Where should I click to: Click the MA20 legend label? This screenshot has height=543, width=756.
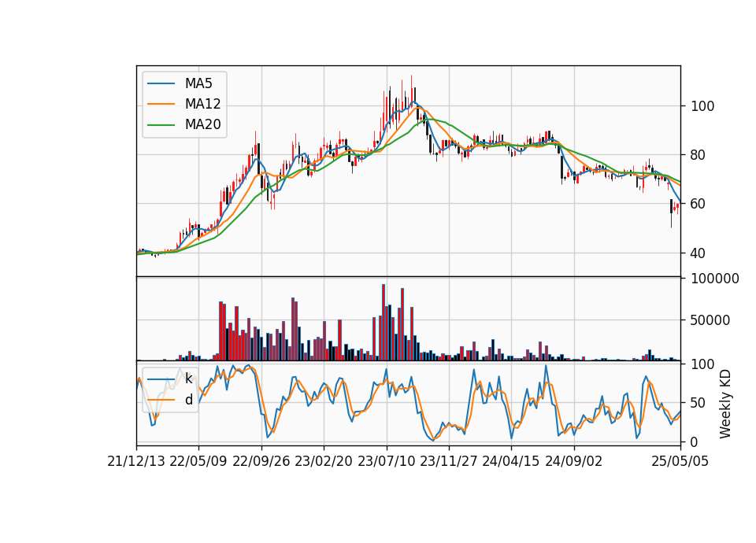click(x=202, y=124)
